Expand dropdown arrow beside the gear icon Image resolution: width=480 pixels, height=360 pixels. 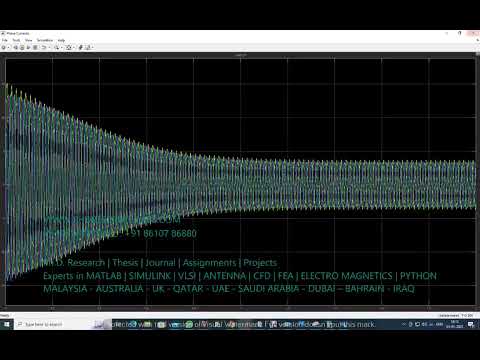8,47
